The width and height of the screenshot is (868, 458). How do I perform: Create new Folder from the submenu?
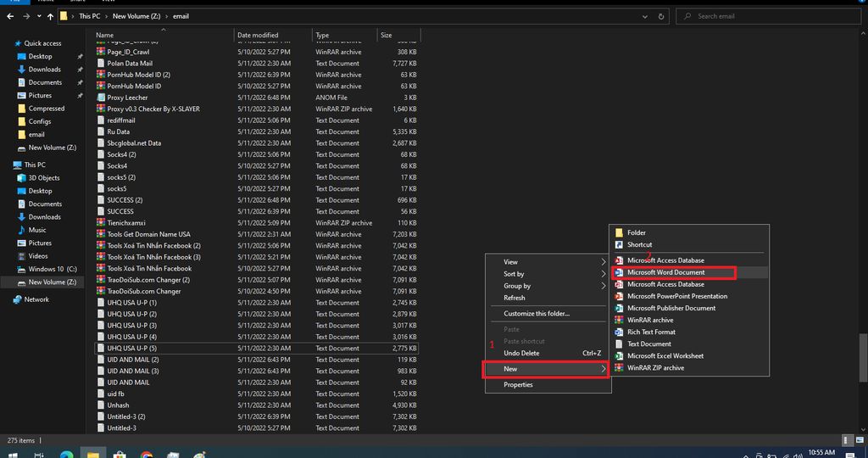tap(689, 232)
